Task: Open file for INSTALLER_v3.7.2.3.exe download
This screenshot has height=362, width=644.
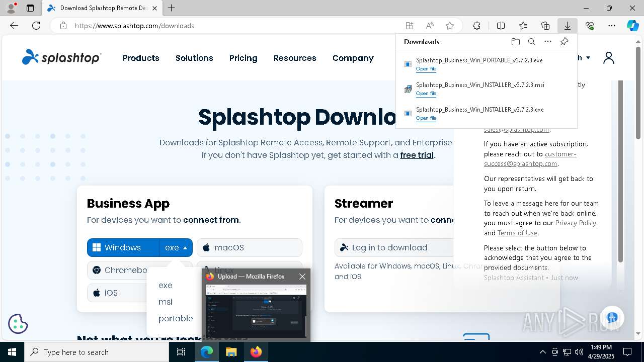Action: [x=426, y=118]
